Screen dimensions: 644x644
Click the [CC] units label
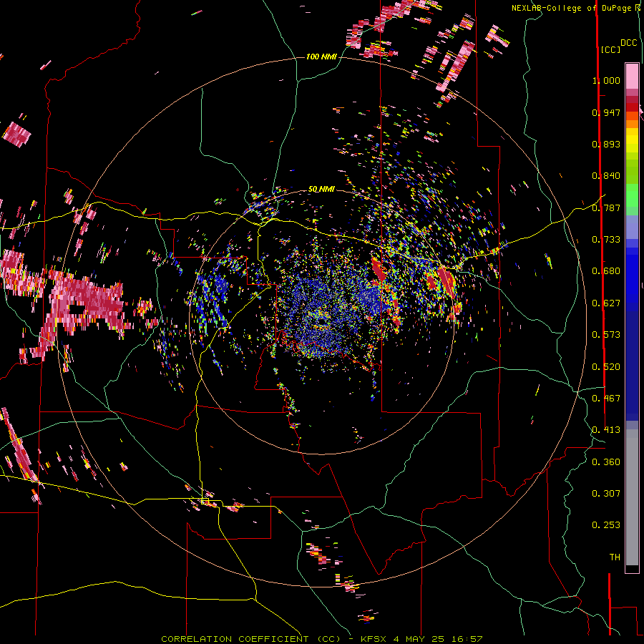pos(610,49)
